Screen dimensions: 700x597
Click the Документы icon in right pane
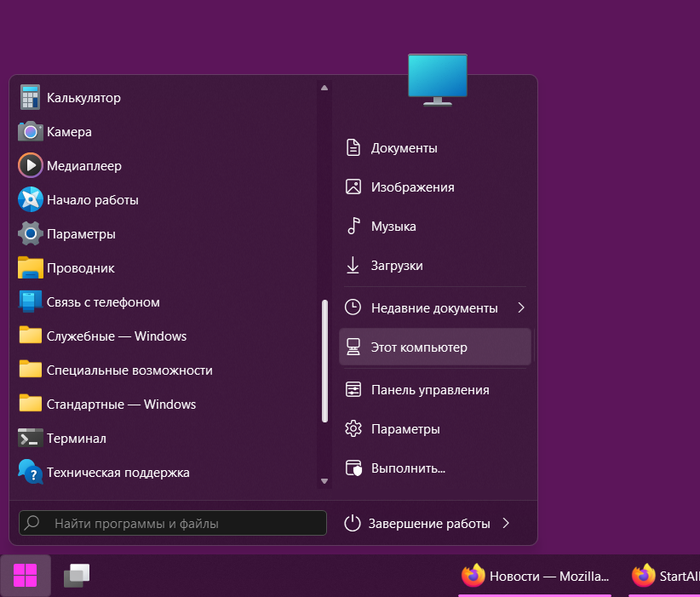pyautogui.click(x=353, y=148)
